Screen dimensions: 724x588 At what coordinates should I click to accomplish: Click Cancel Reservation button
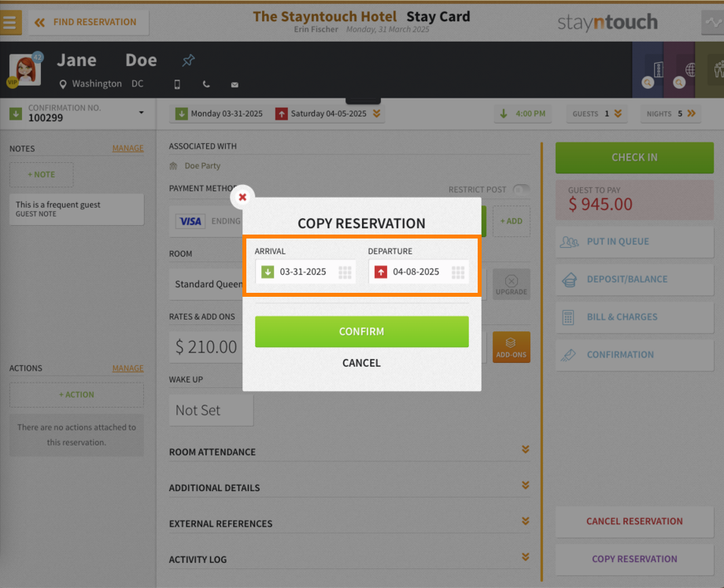coord(634,522)
